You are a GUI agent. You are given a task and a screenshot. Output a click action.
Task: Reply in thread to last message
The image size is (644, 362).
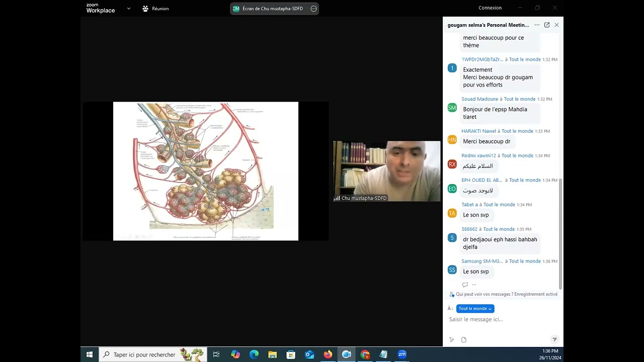(465, 285)
